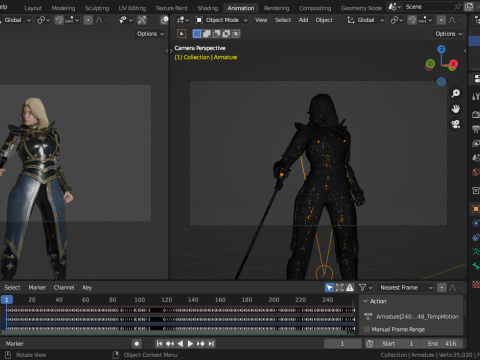Image resolution: width=480 pixels, height=360 pixels.
Task: Open the viewport Add menu
Action: (x=303, y=20)
